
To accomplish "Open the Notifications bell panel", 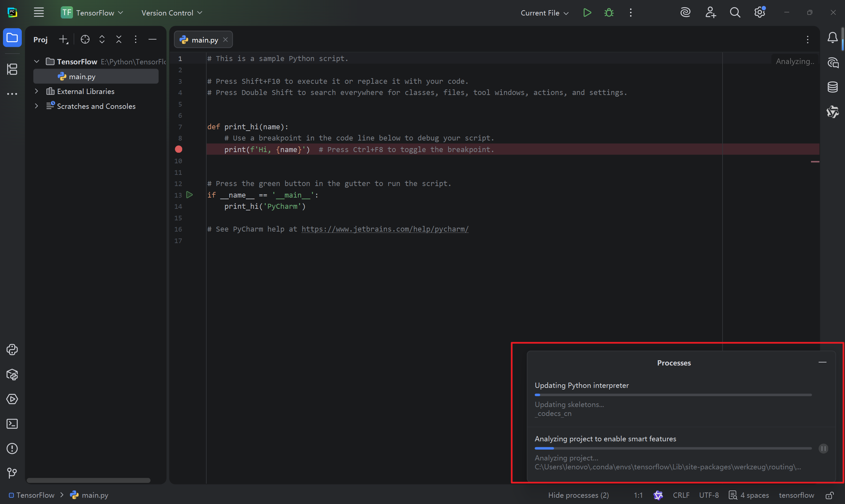I will (x=832, y=38).
